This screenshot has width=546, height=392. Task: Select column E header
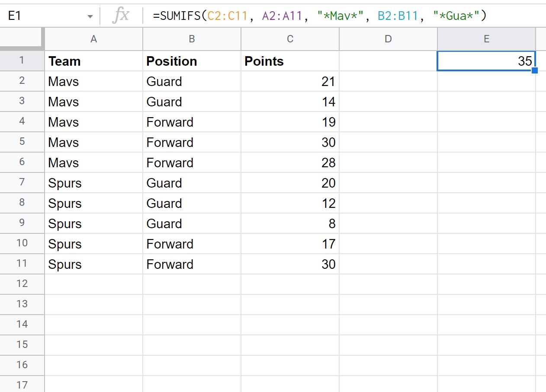click(x=486, y=39)
